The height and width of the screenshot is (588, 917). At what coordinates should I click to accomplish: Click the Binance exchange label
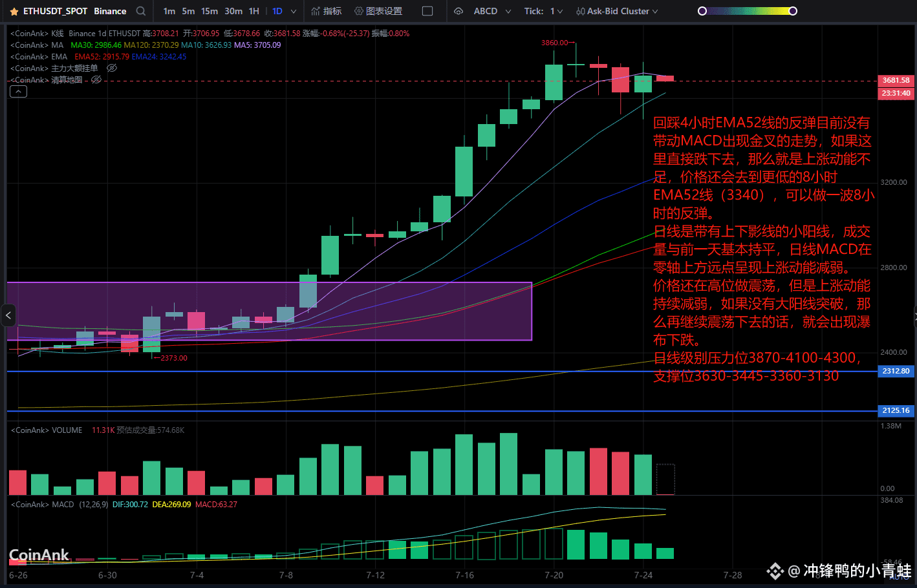110,11
